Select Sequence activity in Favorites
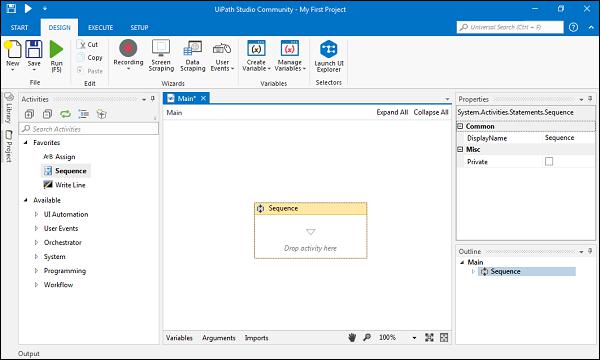This screenshot has width=600, height=360. point(66,171)
